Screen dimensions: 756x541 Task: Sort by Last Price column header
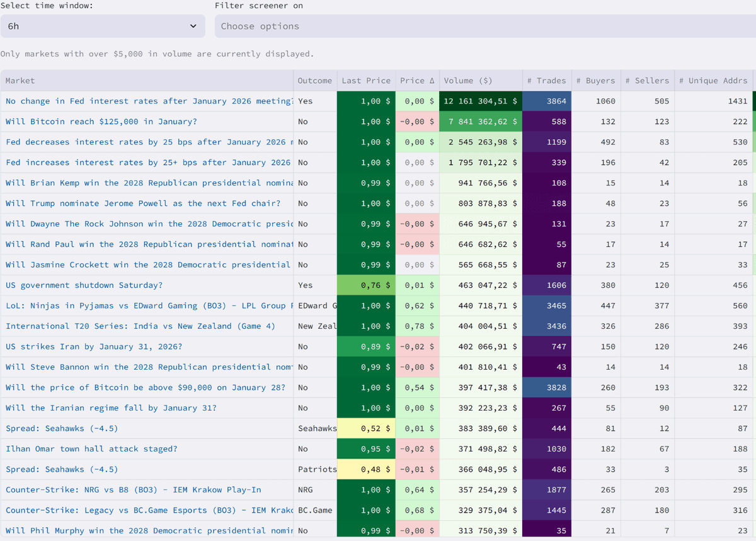point(366,81)
